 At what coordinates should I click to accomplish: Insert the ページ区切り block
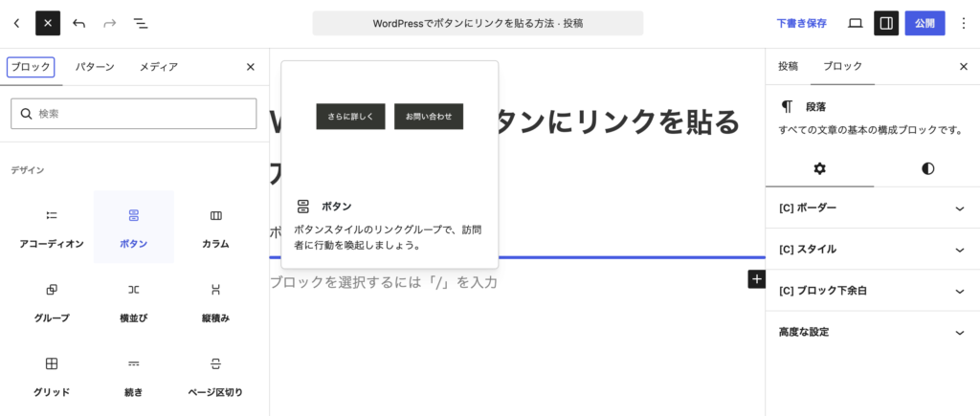coord(215,376)
